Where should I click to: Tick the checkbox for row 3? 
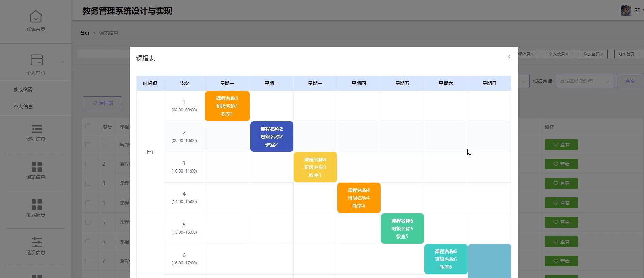[x=88, y=183]
